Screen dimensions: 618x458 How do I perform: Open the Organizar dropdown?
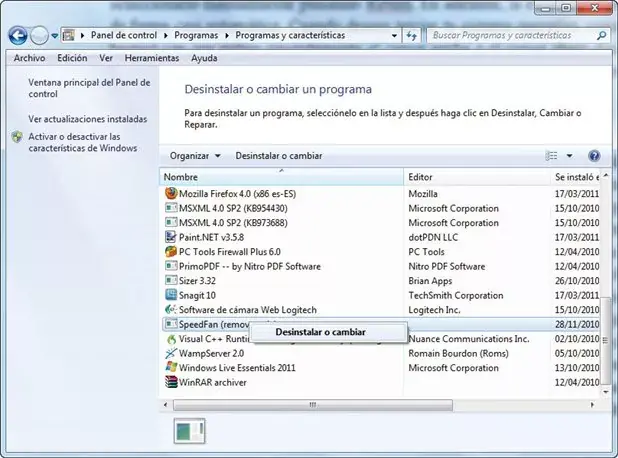click(x=195, y=156)
